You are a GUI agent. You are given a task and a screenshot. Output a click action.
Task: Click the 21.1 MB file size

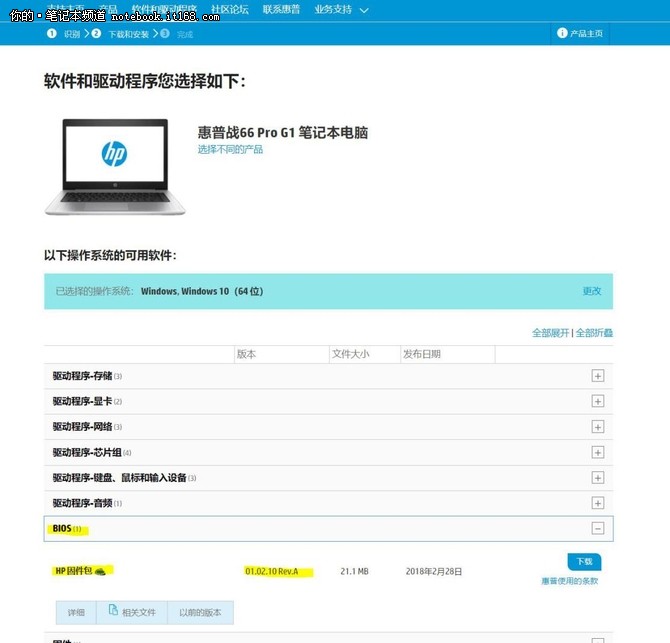[x=354, y=571]
